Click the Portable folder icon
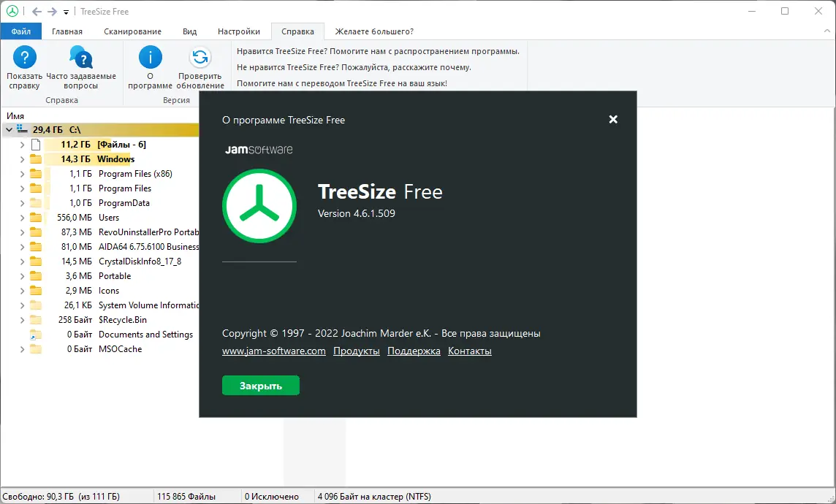Image resolution: width=836 pixels, height=504 pixels. tap(36, 276)
